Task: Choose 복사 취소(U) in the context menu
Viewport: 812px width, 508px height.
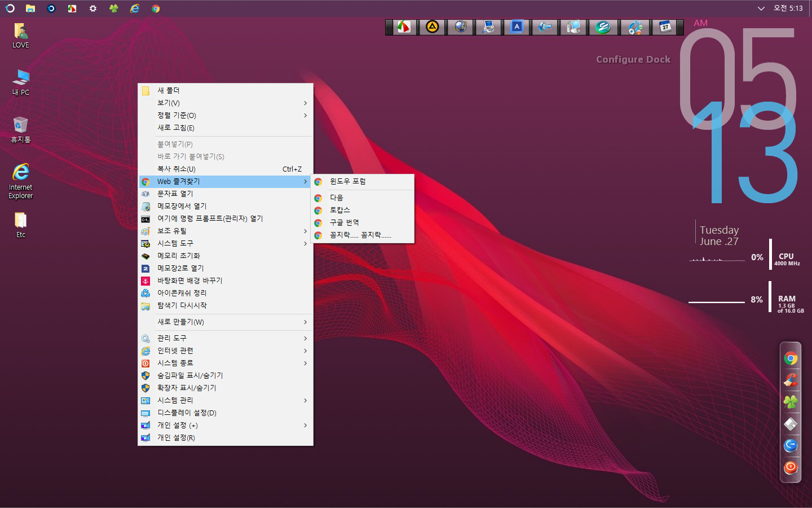Action: [x=226, y=169]
